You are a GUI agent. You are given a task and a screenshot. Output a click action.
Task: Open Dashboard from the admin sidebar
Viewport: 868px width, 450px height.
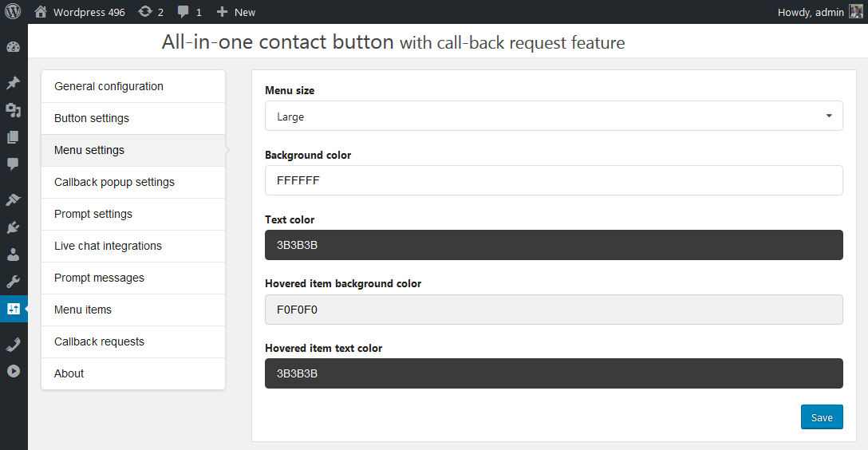(x=13, y=47)
